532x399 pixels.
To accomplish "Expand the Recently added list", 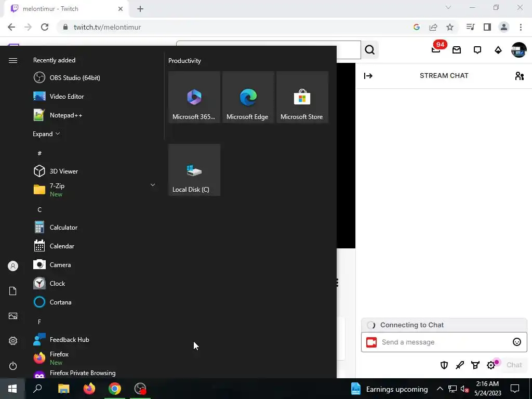I will pos(46,134).
